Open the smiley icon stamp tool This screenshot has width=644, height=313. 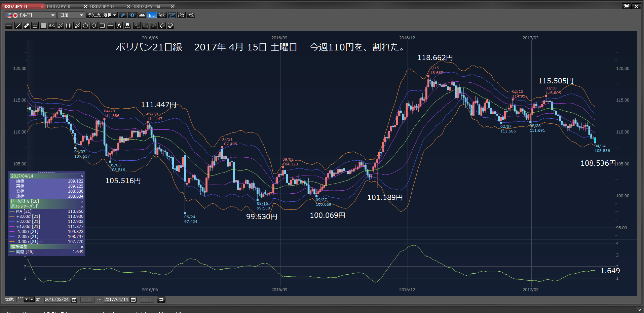(x=127, y=26)
